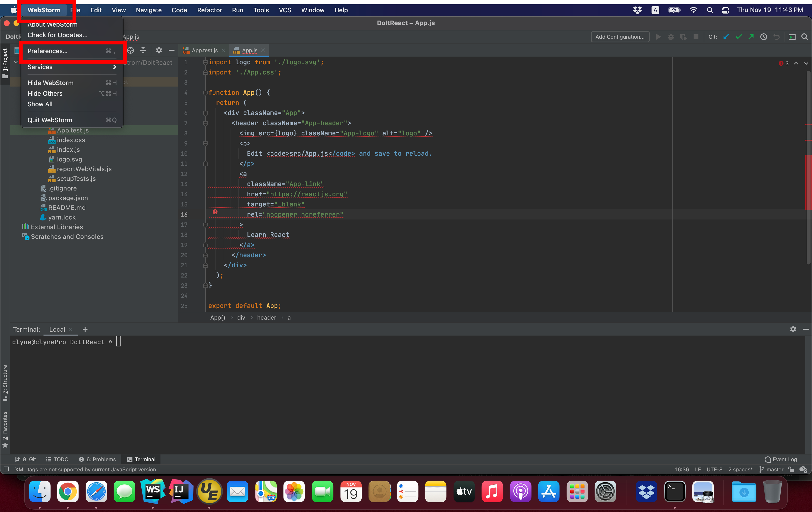Open the Event Log in status bar

tap(781, 459)
